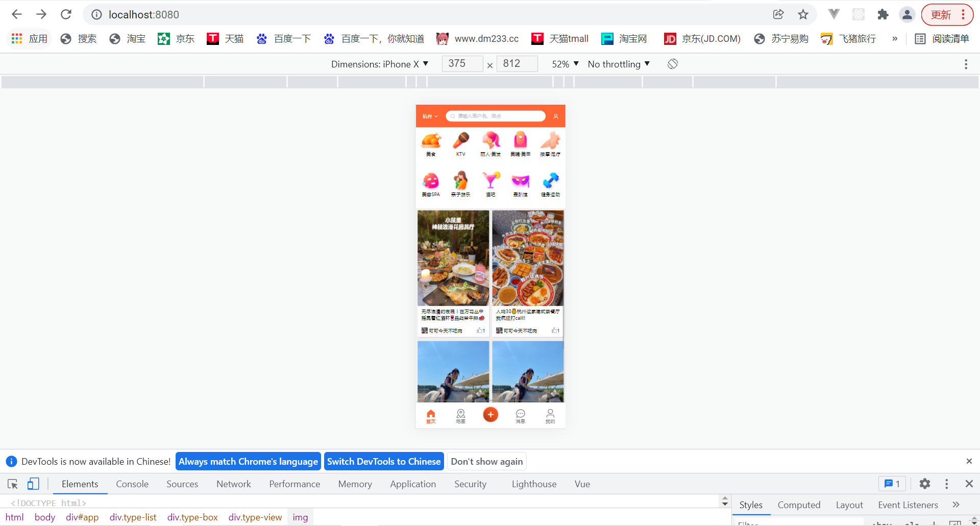Switch to the Sources tab
The width and height of the screenshot is (980, 526).
coord(182,484)
